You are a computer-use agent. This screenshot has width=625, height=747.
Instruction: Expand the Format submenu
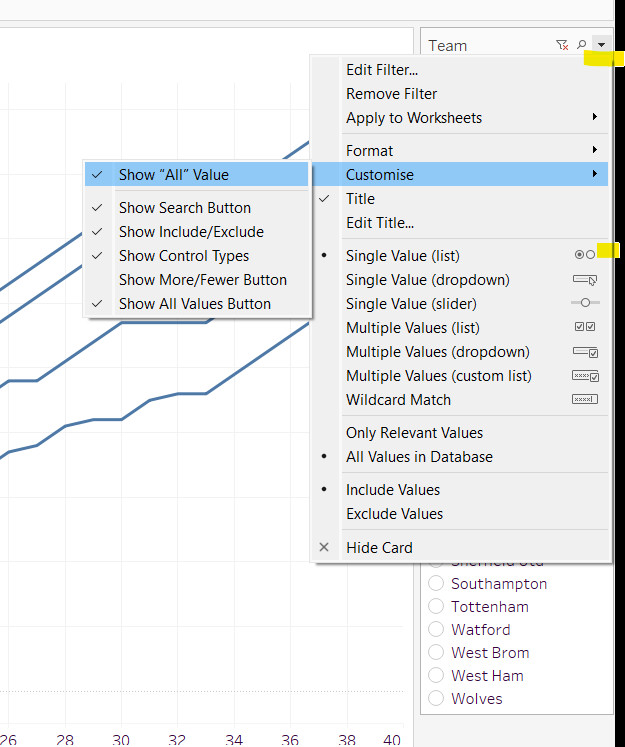tap(460, 151)
